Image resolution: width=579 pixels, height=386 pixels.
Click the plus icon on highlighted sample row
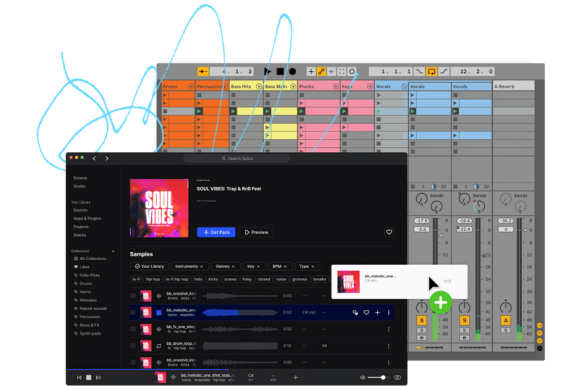tap(377, 312)
